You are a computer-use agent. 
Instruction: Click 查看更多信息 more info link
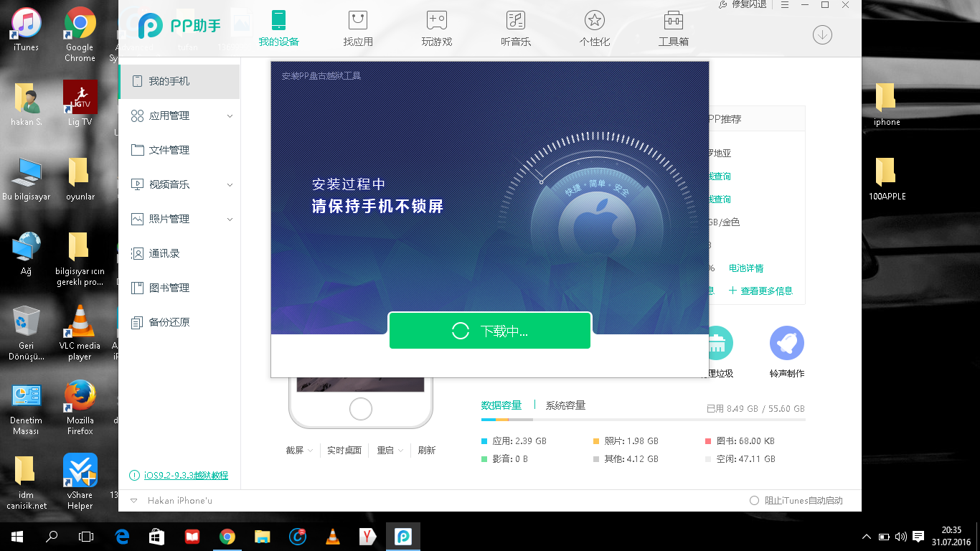760,291
